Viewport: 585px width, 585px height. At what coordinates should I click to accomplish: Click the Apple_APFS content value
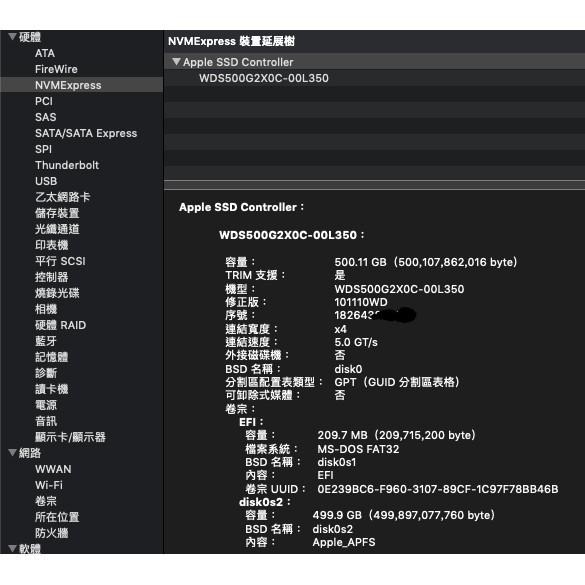pyautogui.click(x=344, y=542)
